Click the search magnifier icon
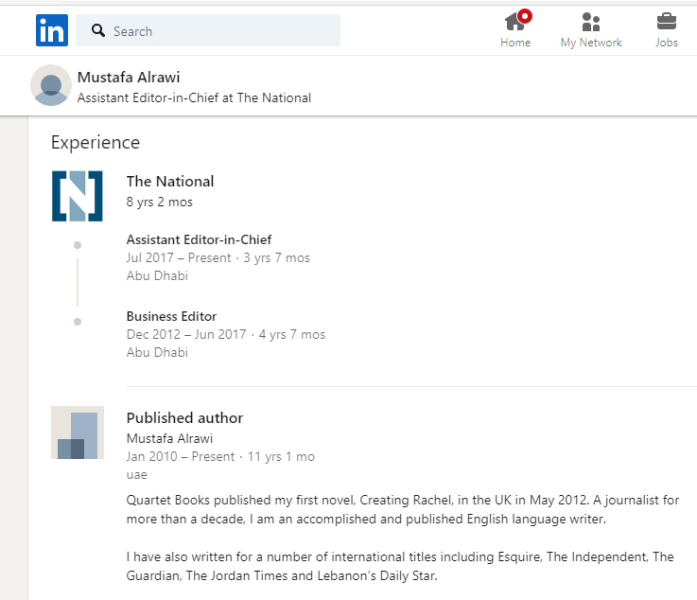This screenshot has width=697, height=600. [98, 31]
